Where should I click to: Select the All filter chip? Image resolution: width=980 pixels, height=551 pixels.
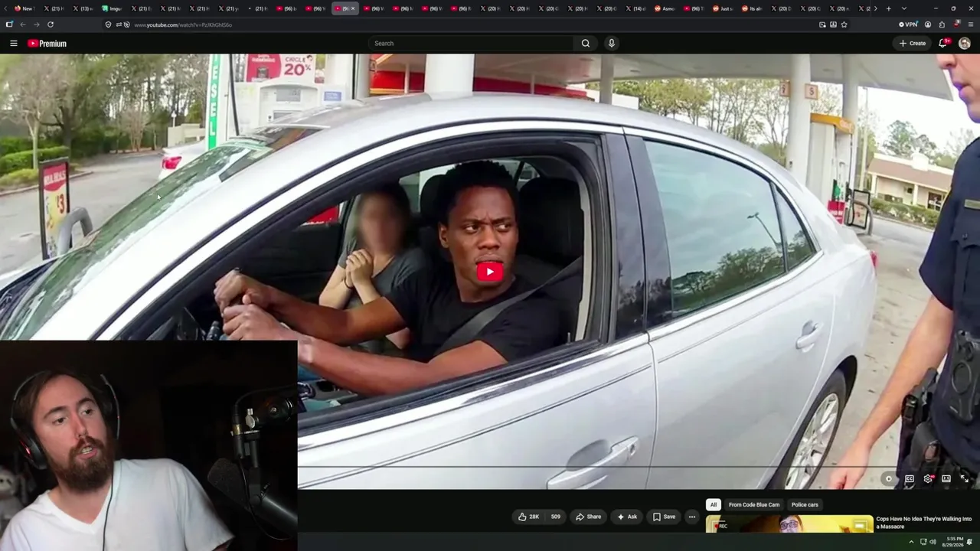[x=714, y=505]
